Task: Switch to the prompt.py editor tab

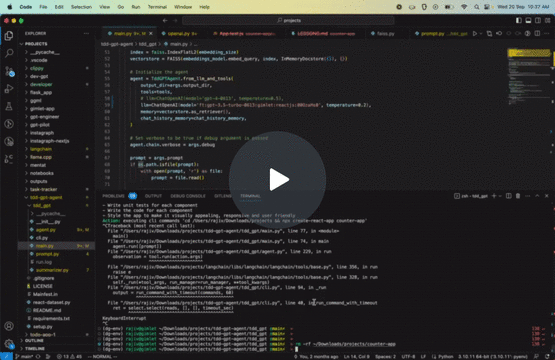Action: (442, 34)
